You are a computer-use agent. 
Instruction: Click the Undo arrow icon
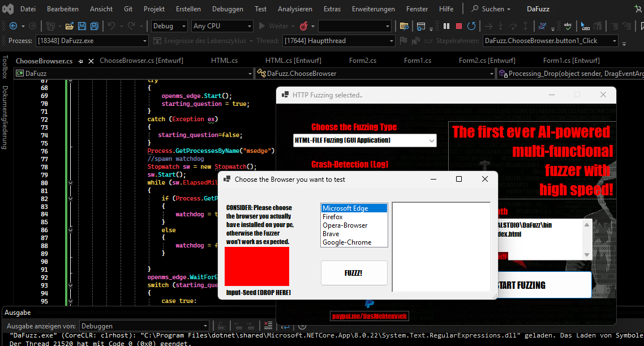point(111,26)
